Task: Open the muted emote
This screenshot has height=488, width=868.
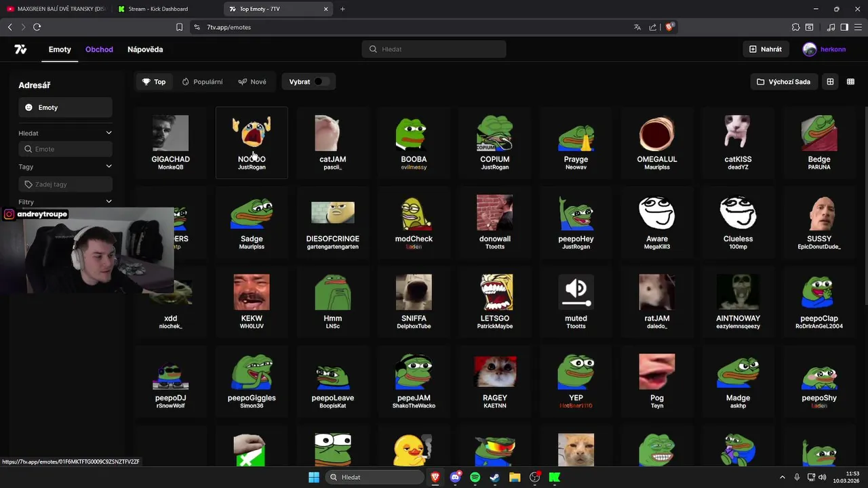Action: click(576, 302)
